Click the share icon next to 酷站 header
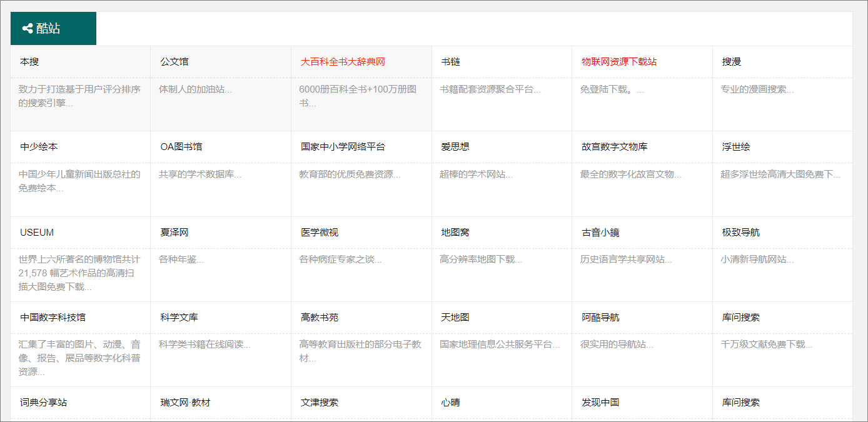This screenshot has height=422, width=868. click(26, 27)
